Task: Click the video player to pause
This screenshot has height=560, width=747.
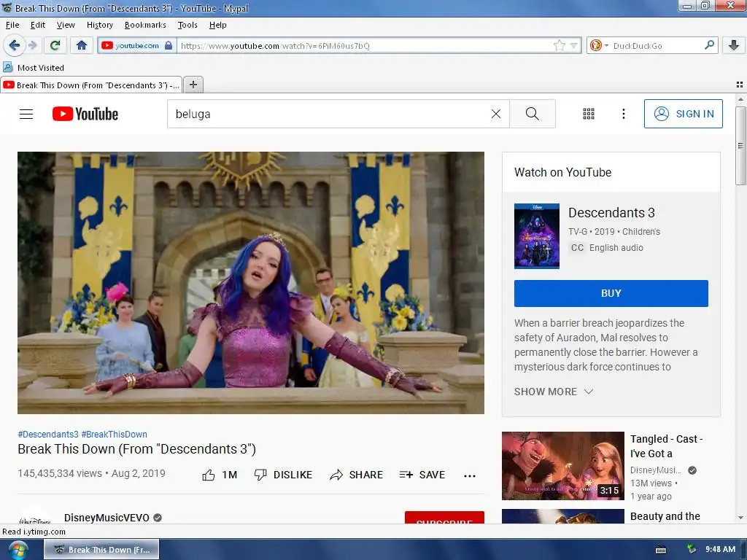Action: pyautogui.click(x=251, y=283)
